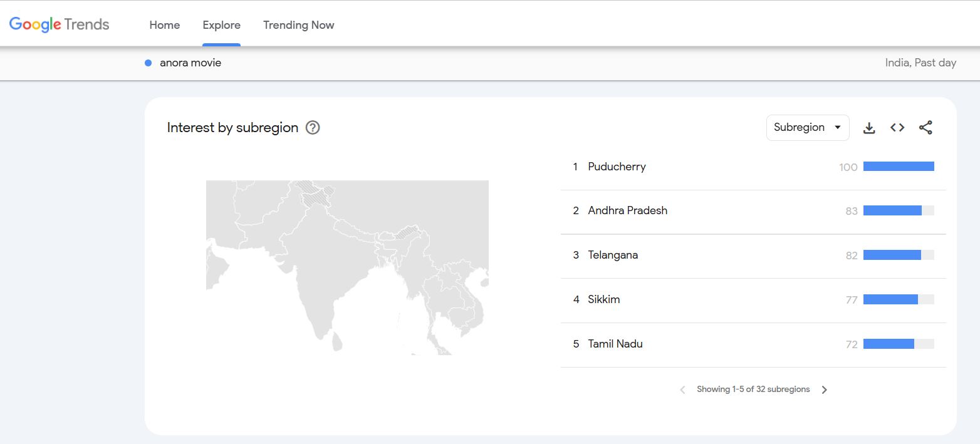This screenshot has height=444, width=980.
Task: Open the help icon beside Interest by subregion
Action: 312,128
